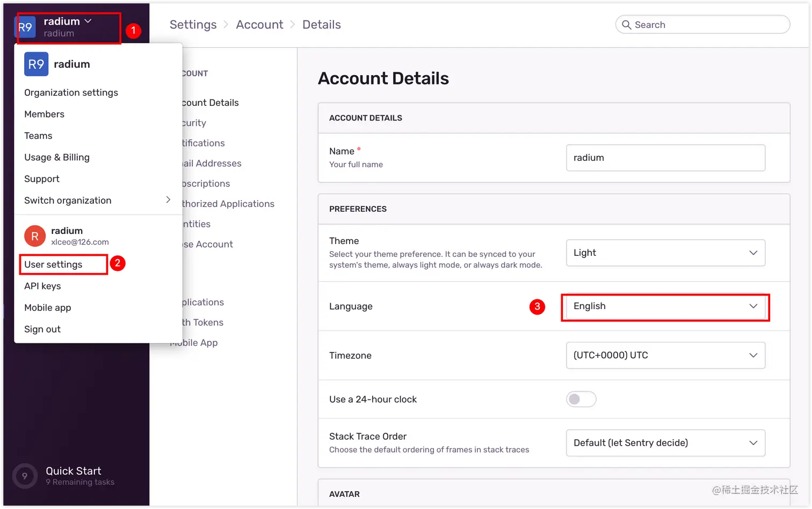The height and width of the screenshot is (509, 812).
Task: Select User settings from the menu
Action: click(53, 264)
